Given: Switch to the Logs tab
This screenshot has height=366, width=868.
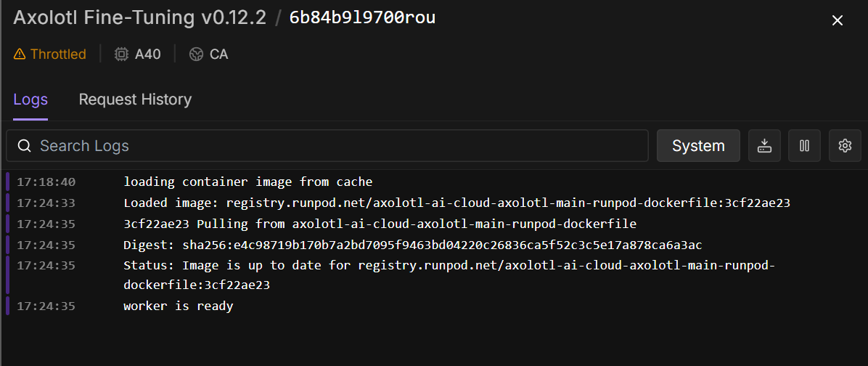Looking at the screenshot, I should (x=30, y=99).
